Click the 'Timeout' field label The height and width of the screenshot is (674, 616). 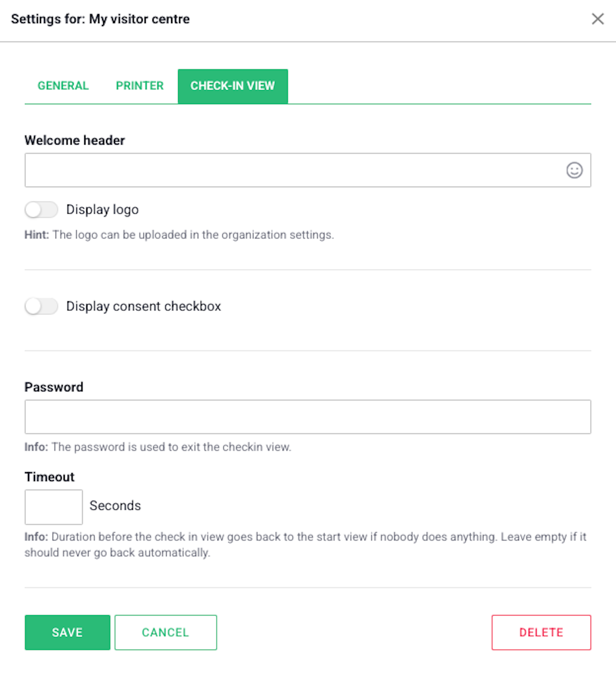tap(50, 477)
